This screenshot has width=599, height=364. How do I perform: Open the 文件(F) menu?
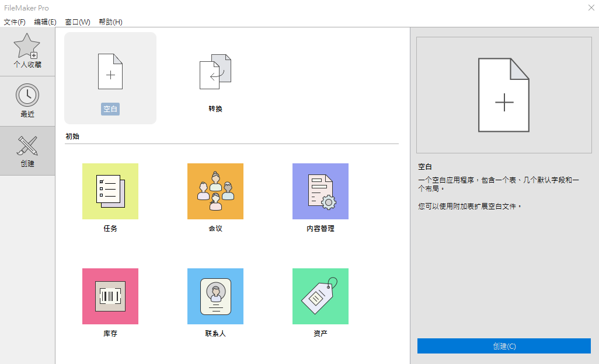click(15, 22)
